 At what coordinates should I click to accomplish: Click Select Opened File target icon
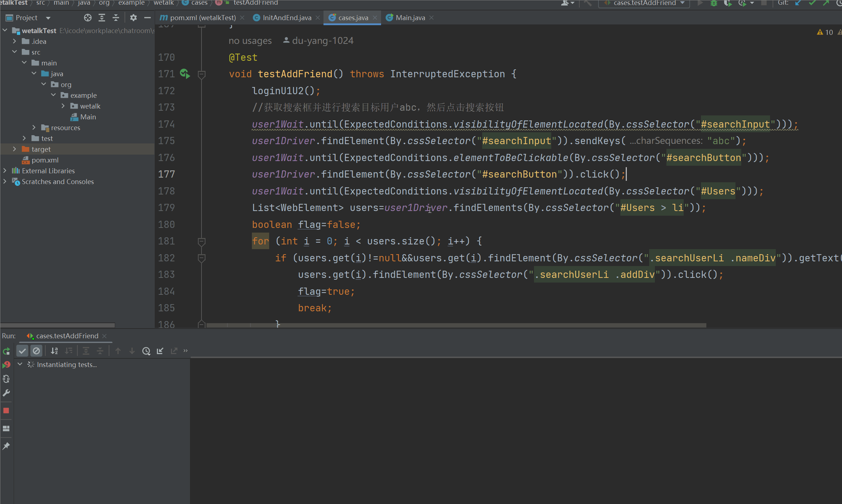(x=88, y=18)
